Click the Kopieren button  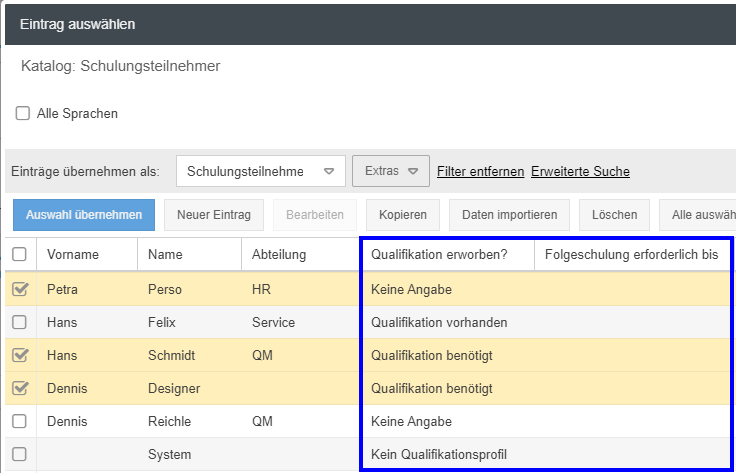click(403, 215)
